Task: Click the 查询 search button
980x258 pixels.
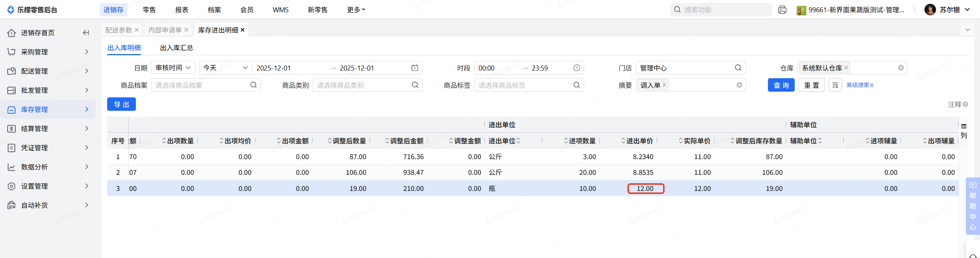Action: (x=781, y=85)
